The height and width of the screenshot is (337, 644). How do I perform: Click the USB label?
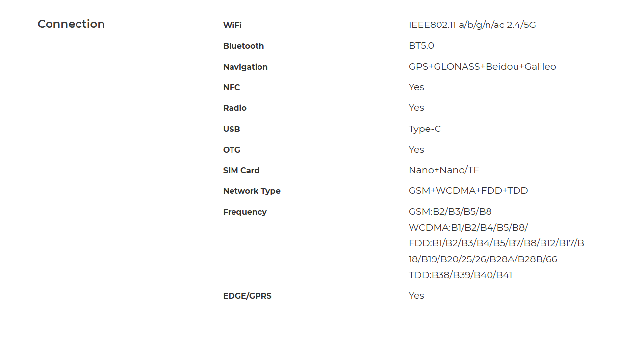[x=232, y=129]
